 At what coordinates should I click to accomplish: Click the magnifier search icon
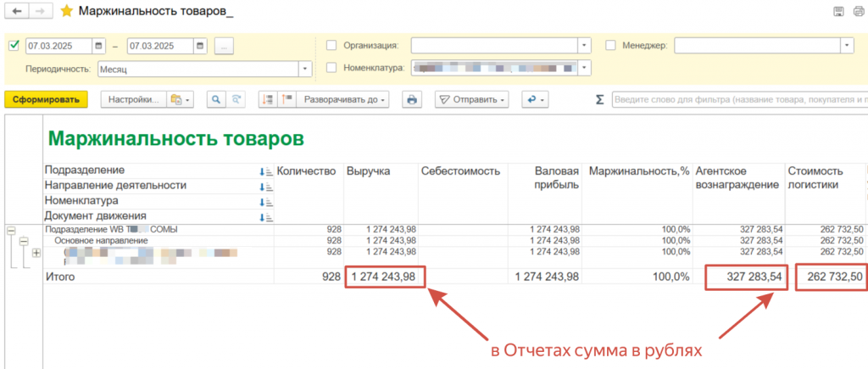pos(216,99)
